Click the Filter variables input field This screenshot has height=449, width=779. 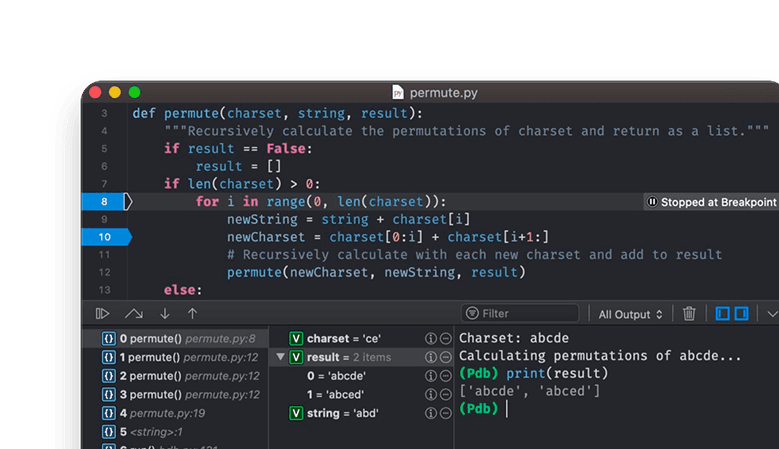point(520,313)
